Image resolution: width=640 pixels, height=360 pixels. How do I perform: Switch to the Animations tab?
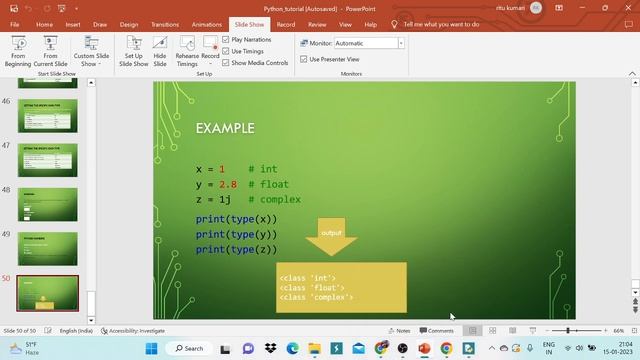click(207, 24)
